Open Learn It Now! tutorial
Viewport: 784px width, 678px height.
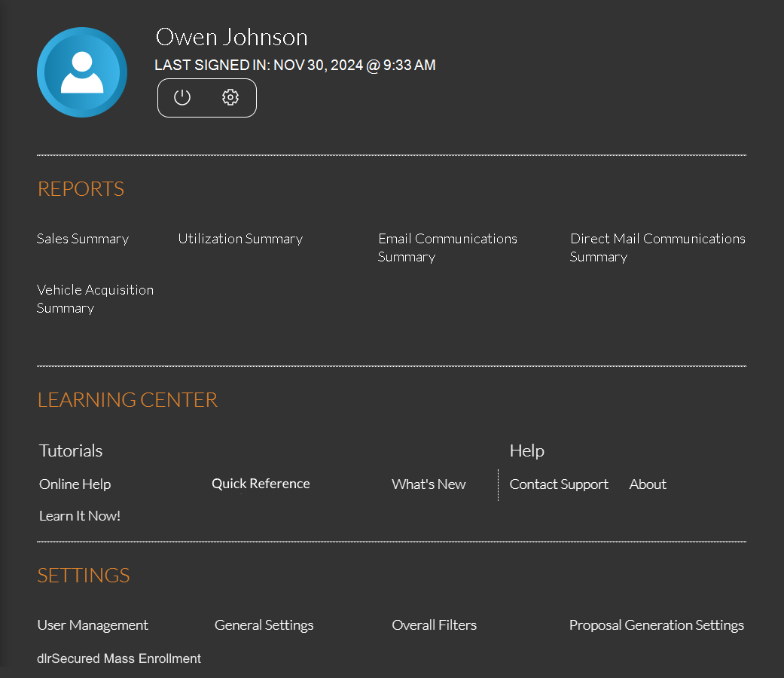[80, 516]
